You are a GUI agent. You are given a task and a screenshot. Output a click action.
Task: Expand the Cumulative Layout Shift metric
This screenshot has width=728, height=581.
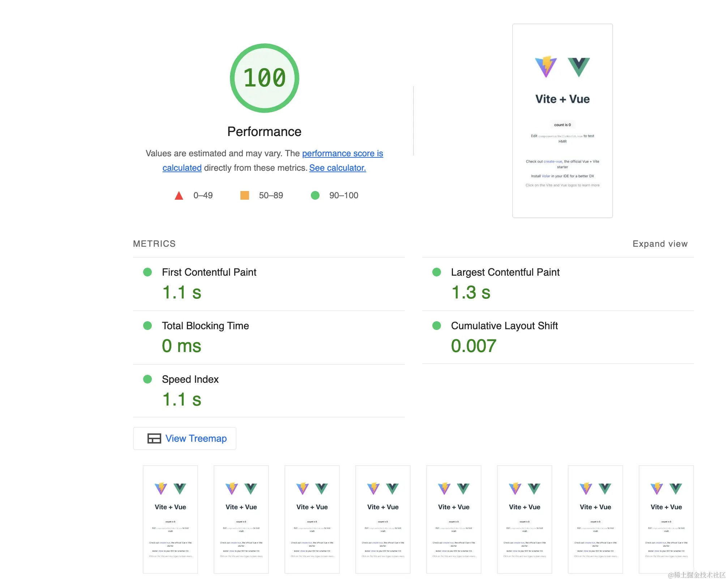pos(504,326)
